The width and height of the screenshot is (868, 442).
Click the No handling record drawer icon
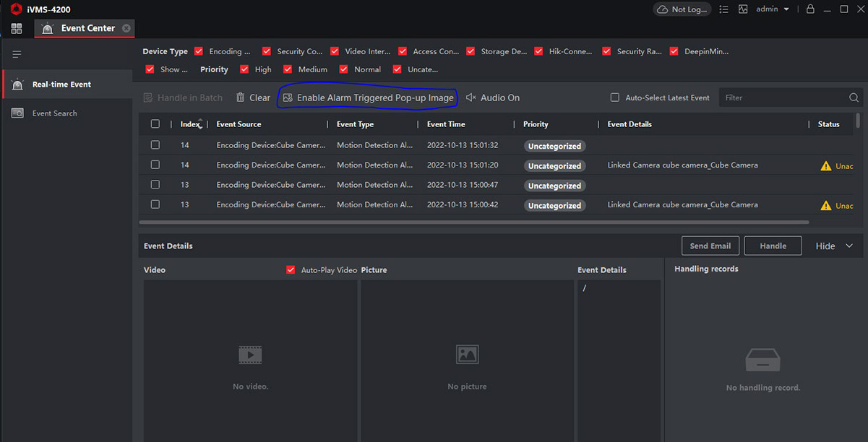coord(763,358)
